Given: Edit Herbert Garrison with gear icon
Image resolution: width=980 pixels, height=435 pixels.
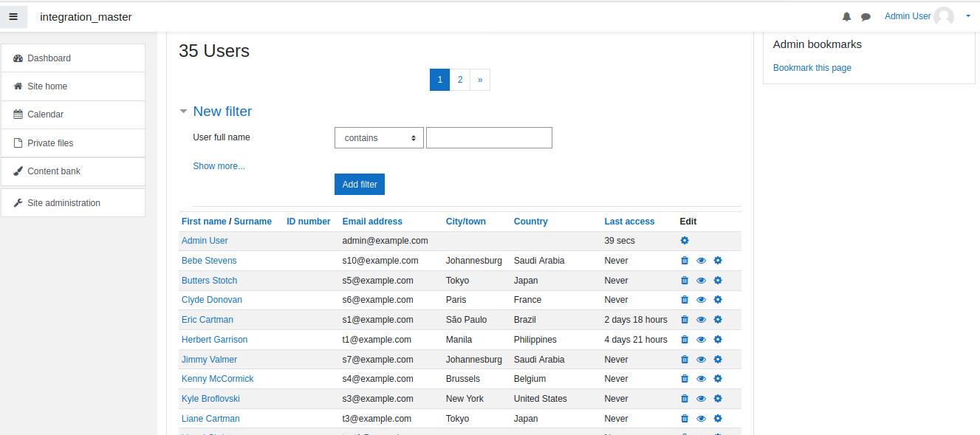Looking at the screenshot, I should tap(718, 340).
